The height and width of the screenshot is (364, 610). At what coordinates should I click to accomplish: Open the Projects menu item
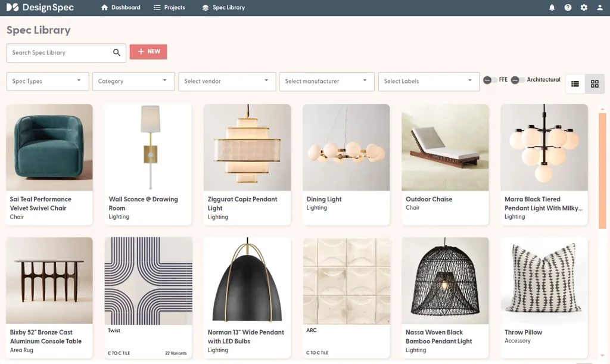coord(169,8)
